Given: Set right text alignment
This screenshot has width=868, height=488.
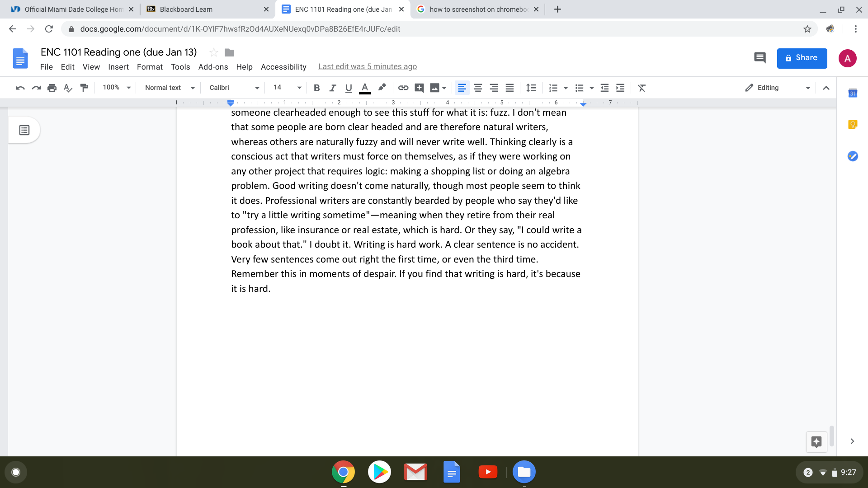Looking at the screenshot, I should tap(494, 88).
